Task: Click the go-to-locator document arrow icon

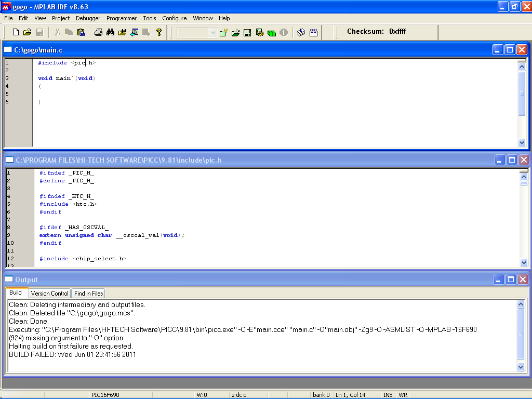Action: [135, 32]
